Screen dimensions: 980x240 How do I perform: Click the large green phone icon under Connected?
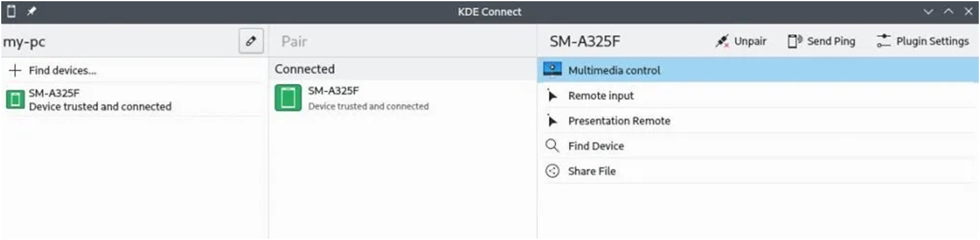(x=288, y=98)
